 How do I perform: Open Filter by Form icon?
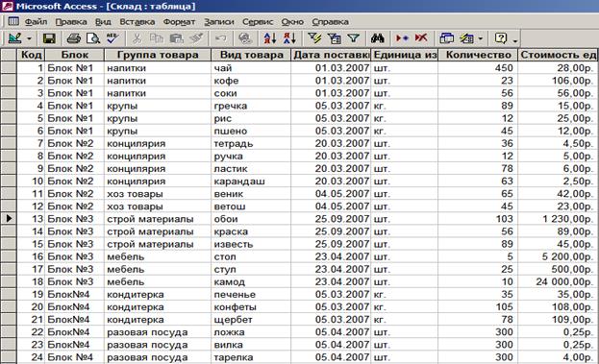(335, 38)
